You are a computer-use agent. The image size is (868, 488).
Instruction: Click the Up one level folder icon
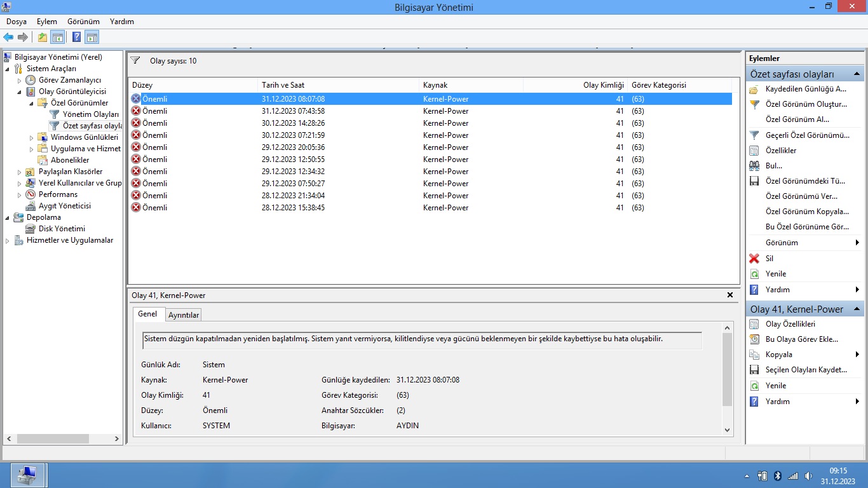pos(43,37)
